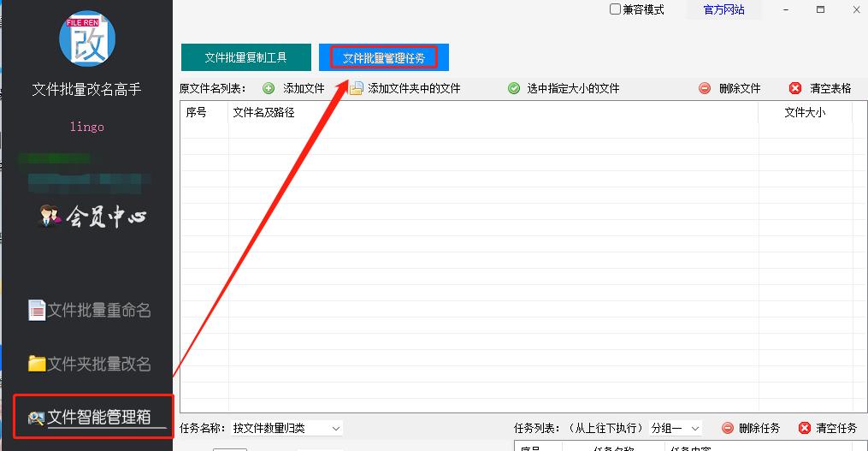Click the red minus icon for 删除文件
The width and height of the screenshot is (868, 451).
[x=704, y=89]
